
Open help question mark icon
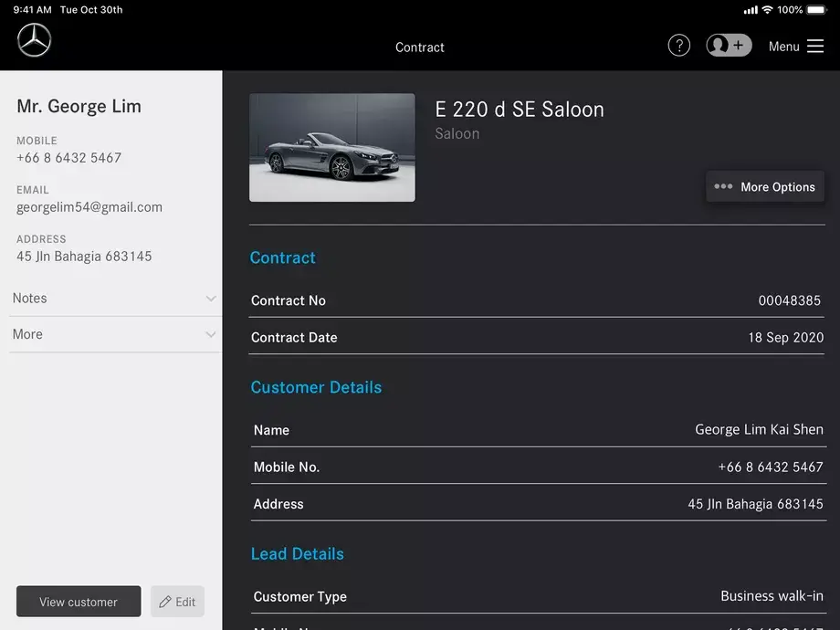tap(678, 46)
